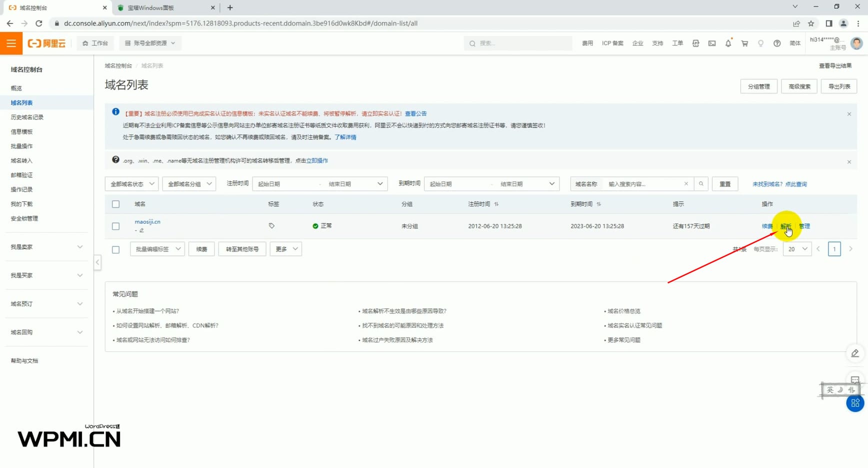Viewport: 868px width, 468px height.
Task: Check the select-all checkbox in table header
Action: coord(115,204)
